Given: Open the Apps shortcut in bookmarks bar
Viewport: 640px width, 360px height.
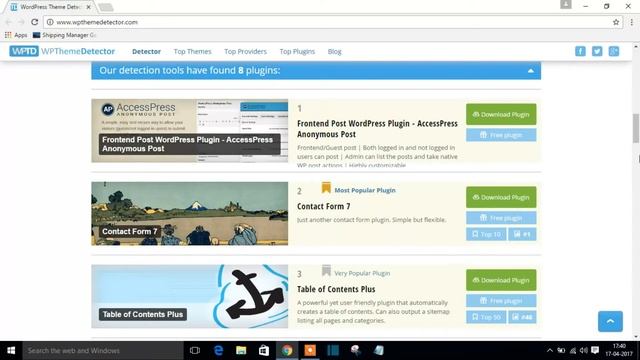Looking at the screenshot, I should (16, 35).
